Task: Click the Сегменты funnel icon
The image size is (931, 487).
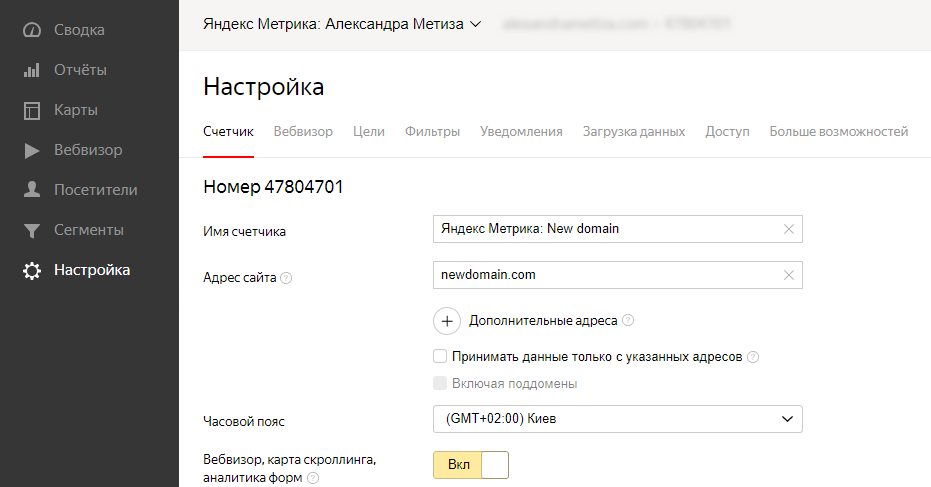Action: point(31,230)
